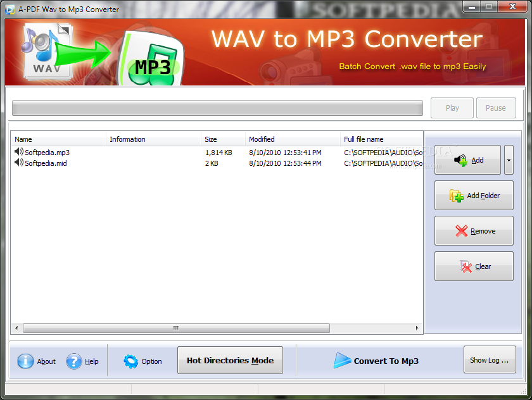532x400 pixels.
Task: Click the Add button to add audio files
Action: pos(467,160)
